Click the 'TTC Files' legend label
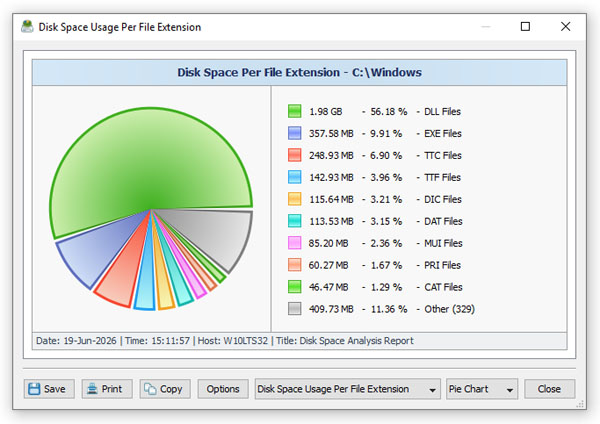 tap(443, 155)
